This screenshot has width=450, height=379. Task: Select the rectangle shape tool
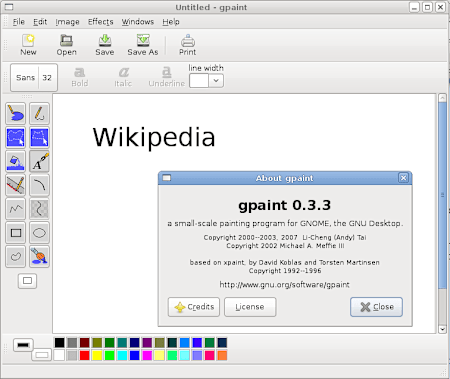click(15, 233)
